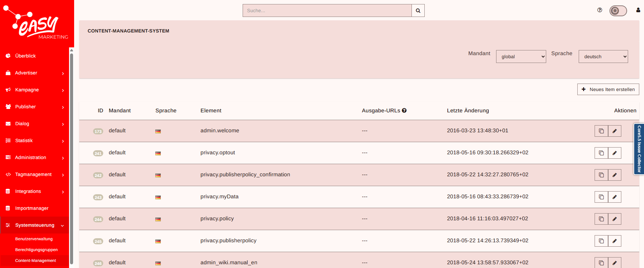
Task: Edit the privacy.myData entry
Action: (x=615, y=197)
